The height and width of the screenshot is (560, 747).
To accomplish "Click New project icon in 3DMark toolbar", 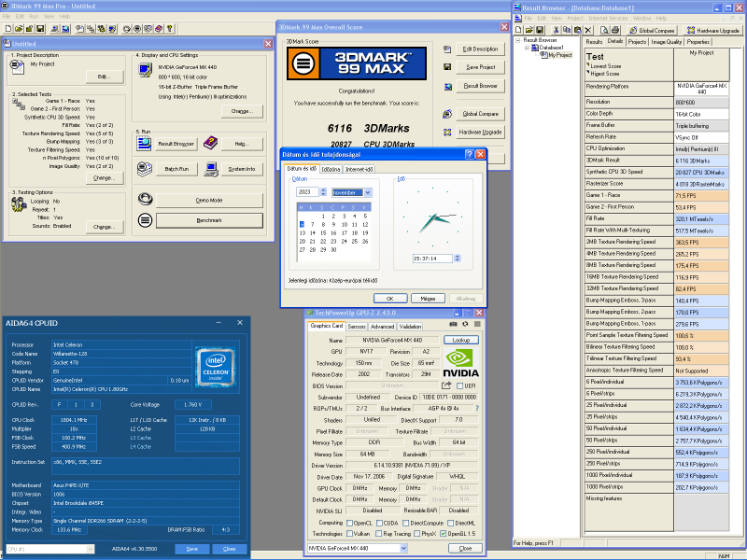I will [8, 29].
